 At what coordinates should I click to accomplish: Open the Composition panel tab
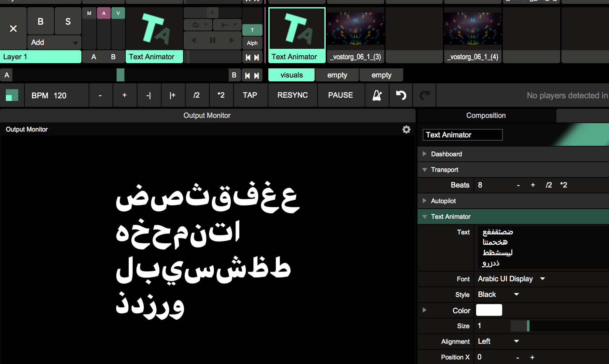(x=486, y=116)
